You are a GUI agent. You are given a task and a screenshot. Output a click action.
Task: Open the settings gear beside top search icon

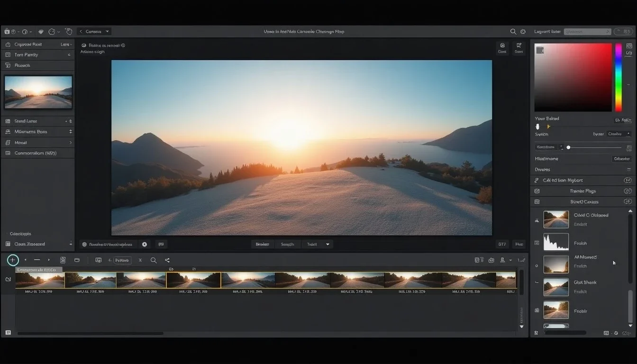[523, 32]
